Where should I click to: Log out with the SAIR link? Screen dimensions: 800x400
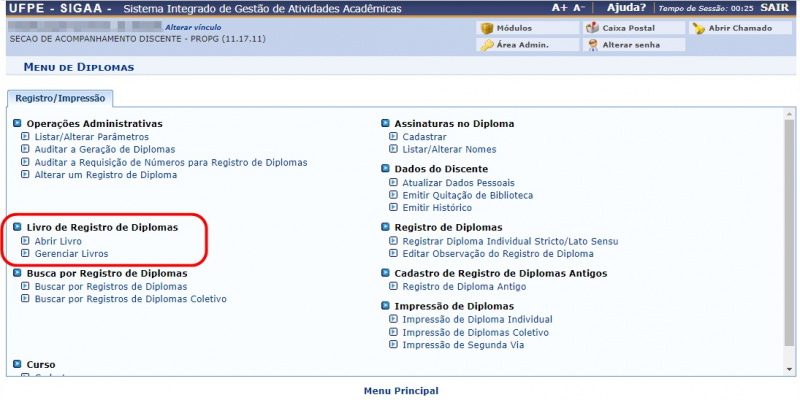[x=774, y=8]
